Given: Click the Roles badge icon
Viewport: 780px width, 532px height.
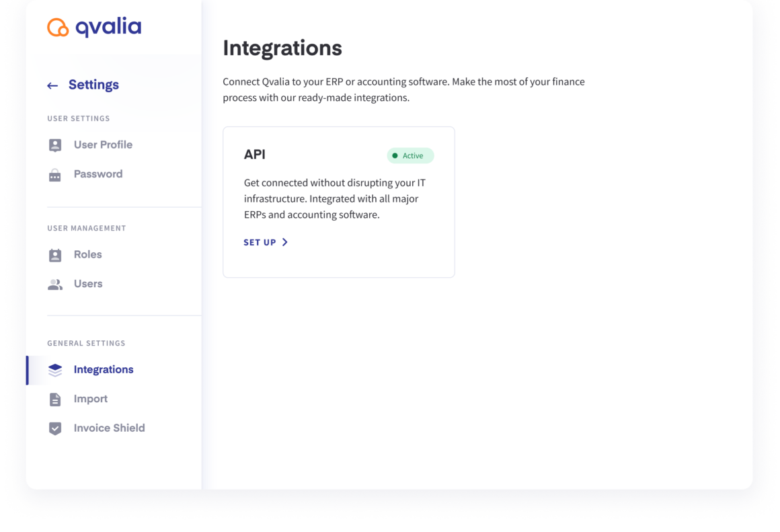Looking at the screenshot, I should pyautogui.click(x=55, y=255).
